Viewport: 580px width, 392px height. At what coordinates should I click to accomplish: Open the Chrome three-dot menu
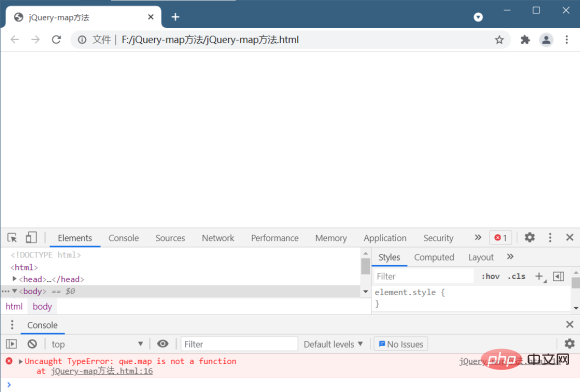[567, 40]
